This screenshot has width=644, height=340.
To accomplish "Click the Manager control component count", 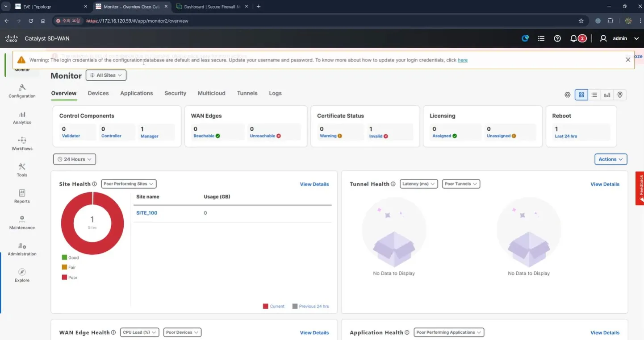I will [142, 129].
